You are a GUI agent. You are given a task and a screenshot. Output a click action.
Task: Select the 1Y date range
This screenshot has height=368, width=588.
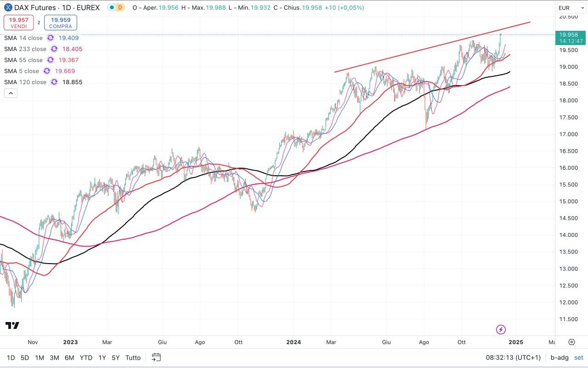tap(102, 357)
